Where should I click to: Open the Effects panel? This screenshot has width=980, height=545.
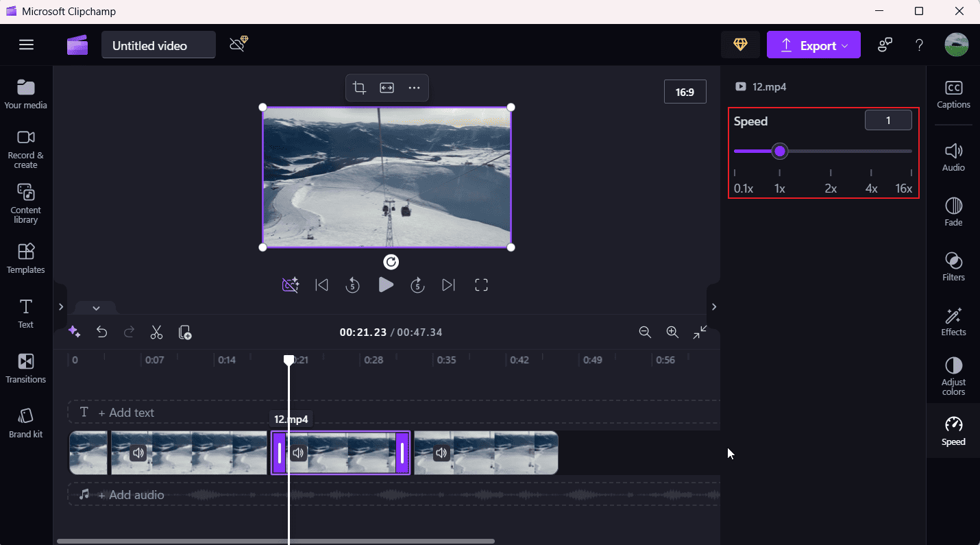(953, 322)
